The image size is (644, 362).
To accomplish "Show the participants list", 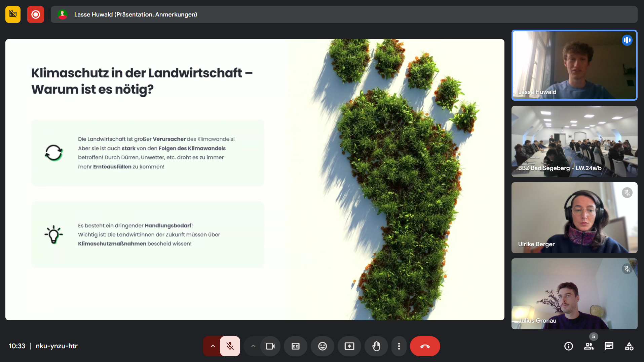I will (x=589, y=346).
